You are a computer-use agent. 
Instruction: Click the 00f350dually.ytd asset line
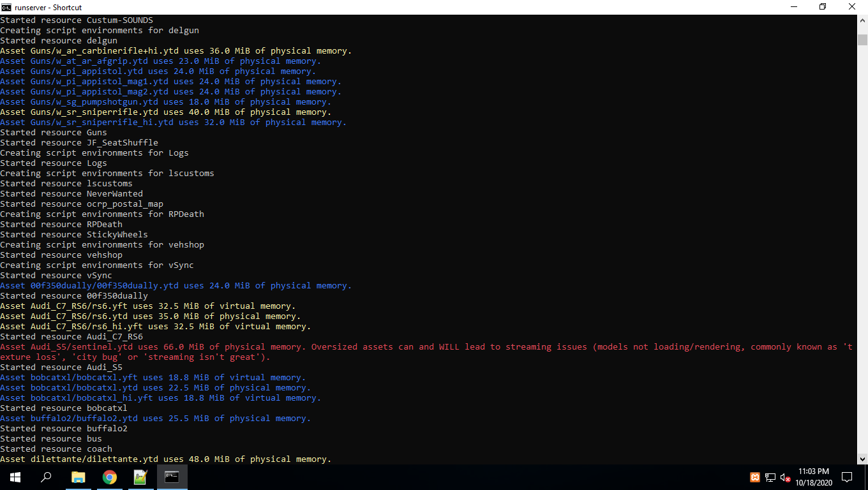point(176,286)
